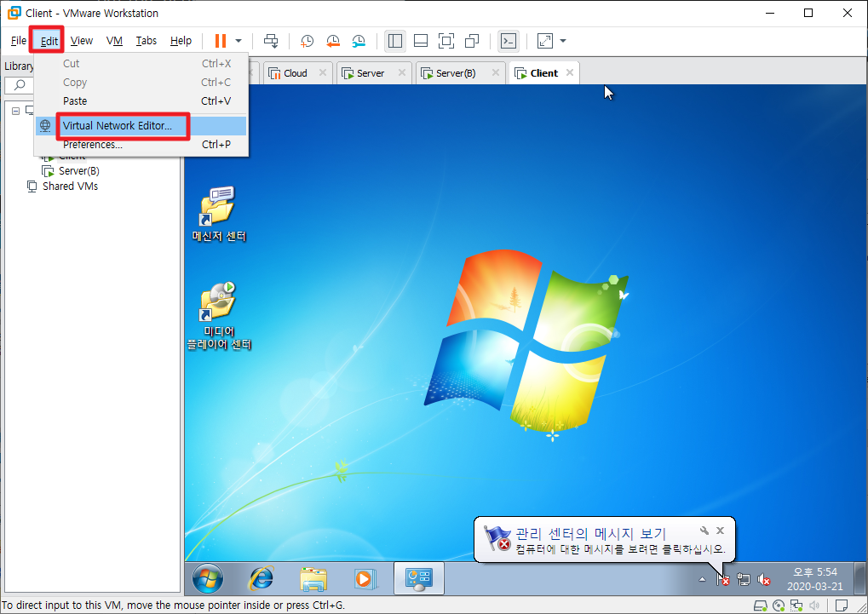Launch Internet Explorer from guest taskbar
The height and width of the screenshot is (614, 868).
261,579
